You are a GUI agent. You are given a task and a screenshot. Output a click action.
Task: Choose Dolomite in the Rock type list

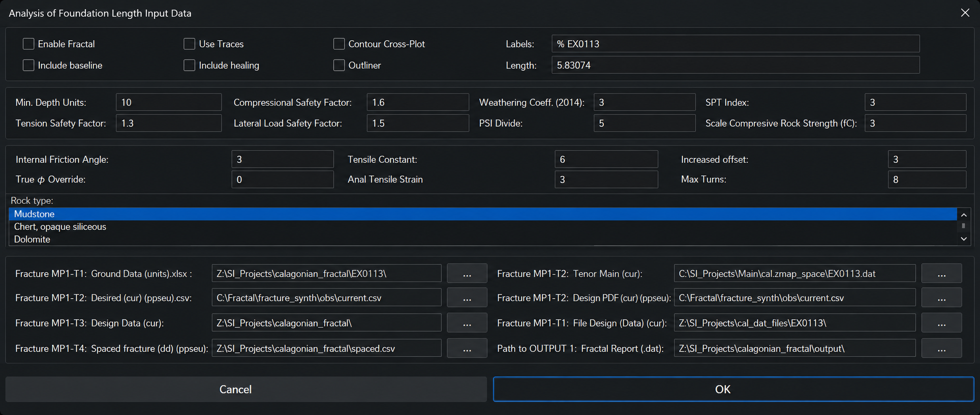click(483, 239)
